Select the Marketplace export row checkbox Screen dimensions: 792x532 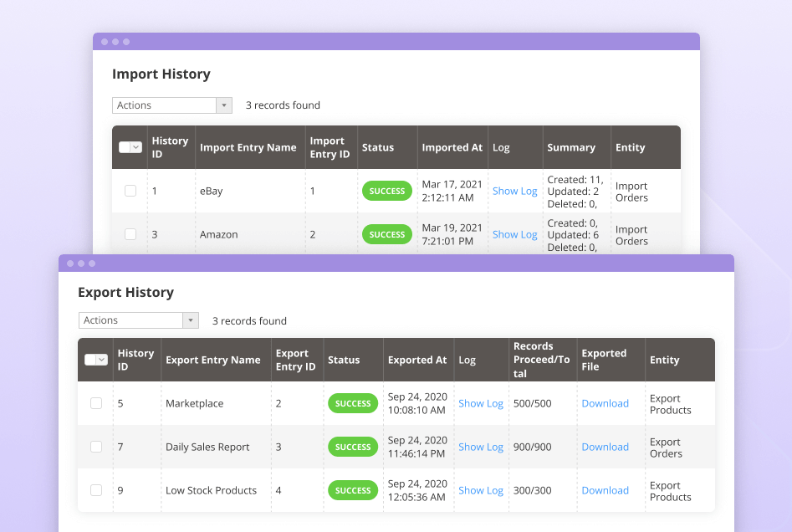pos(95,403)
